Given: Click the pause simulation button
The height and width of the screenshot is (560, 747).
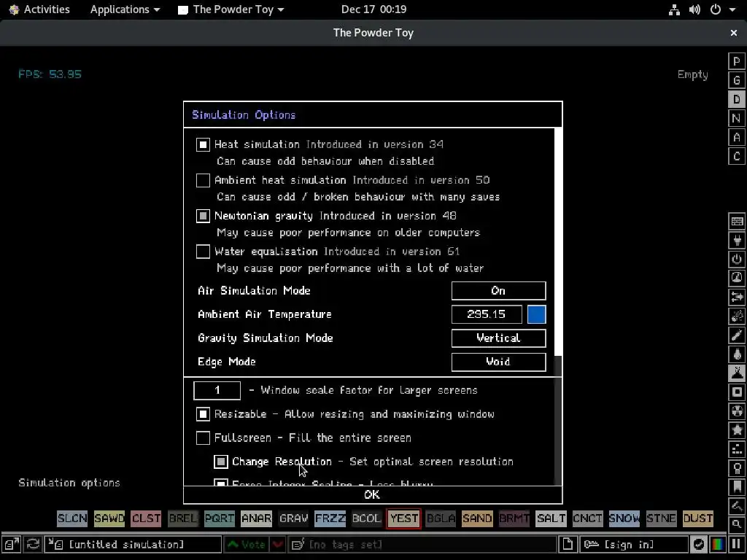Looking at the screenshot, I should pos(737,544).
